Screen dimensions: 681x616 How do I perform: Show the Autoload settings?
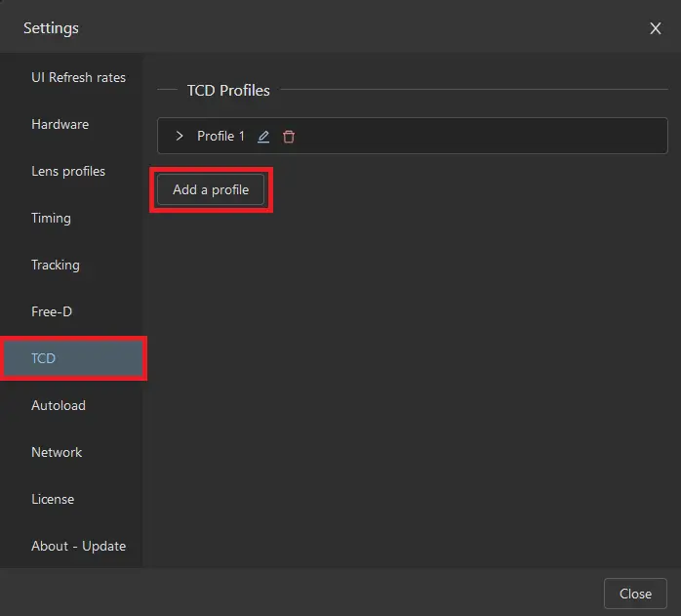pos(59,405)
